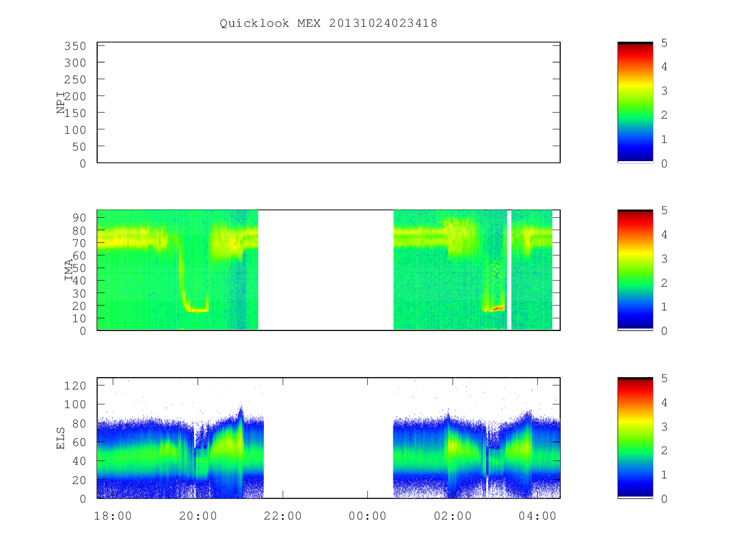Click the NPI panel color bar

coord(635,102)
